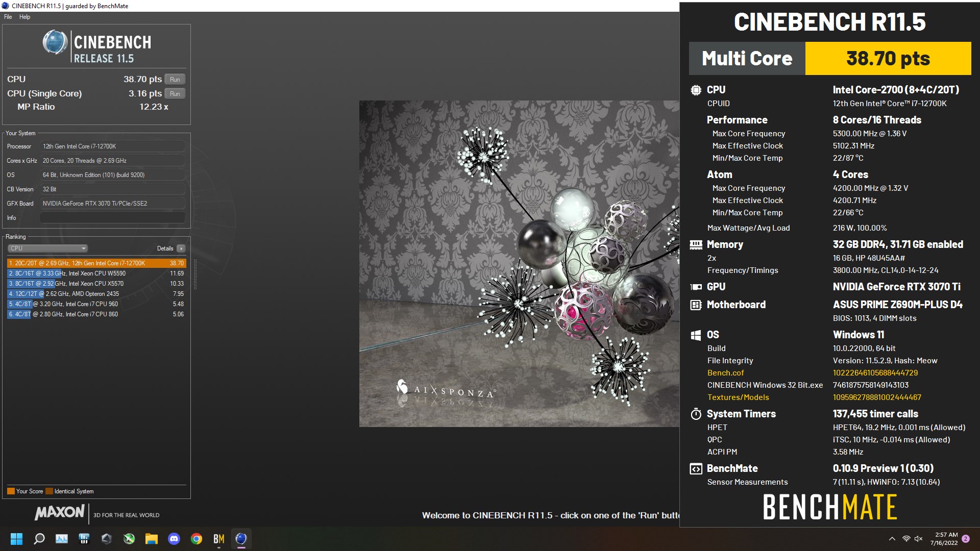This screenshot has width=980, height=551.
Task: Click the muted volume tray icon
Action: coord(919,539)
